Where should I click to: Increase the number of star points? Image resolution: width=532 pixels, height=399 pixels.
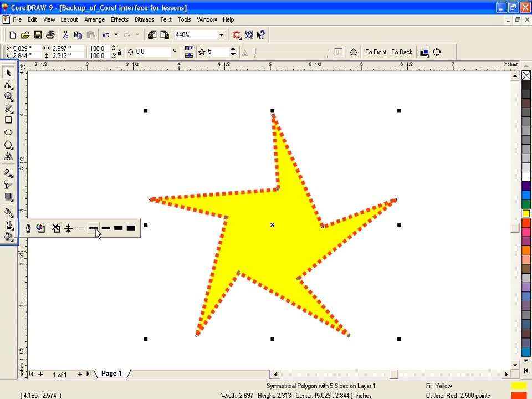click(233, 49)
